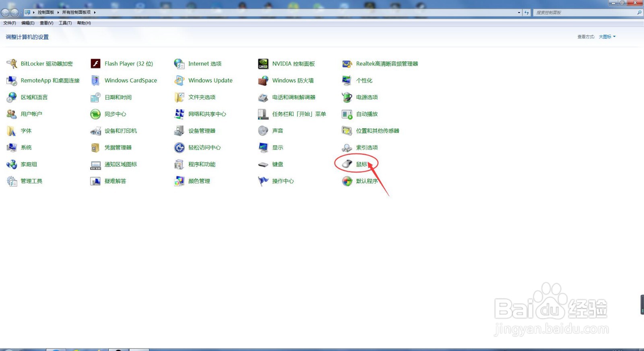Open the 键盘 keyboard icon
This screenshot has height=351, width=644.
pos(263,164)
